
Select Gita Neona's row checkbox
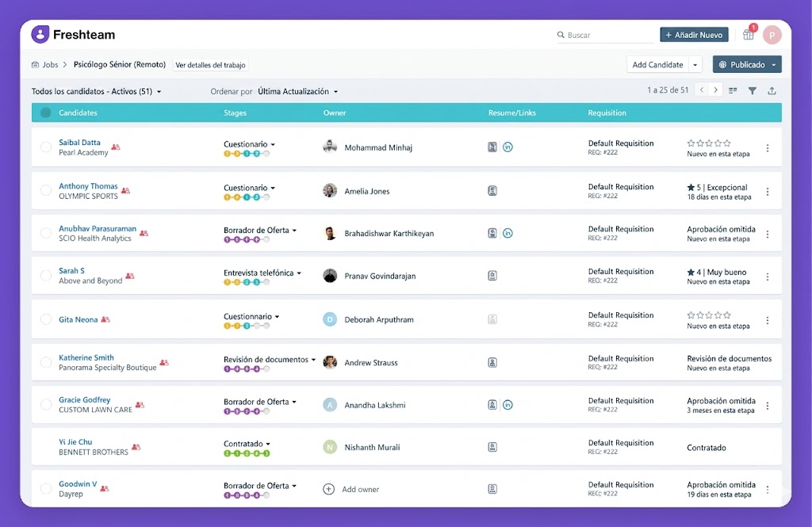click(x=46, y=319)
